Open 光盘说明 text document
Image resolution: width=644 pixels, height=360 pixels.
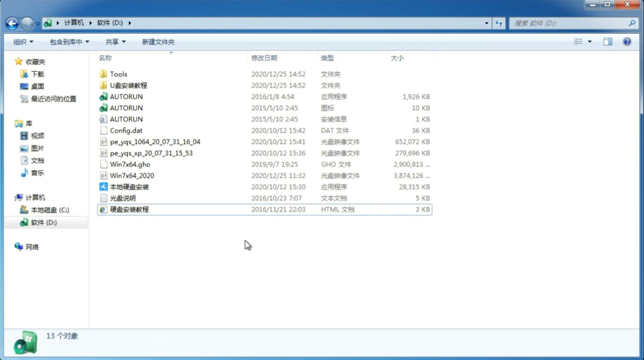coord(123,198)
